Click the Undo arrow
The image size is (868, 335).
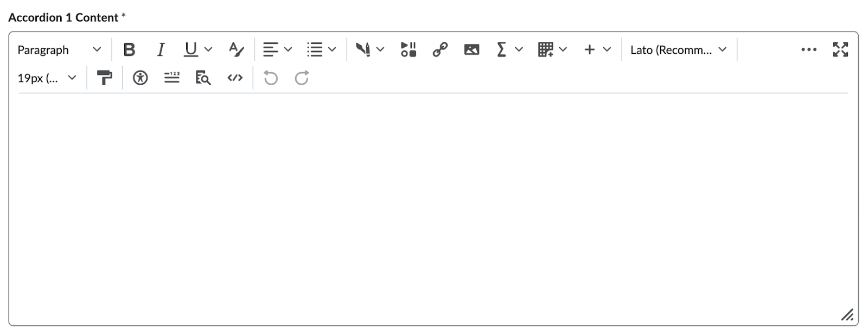click(271, 78)
